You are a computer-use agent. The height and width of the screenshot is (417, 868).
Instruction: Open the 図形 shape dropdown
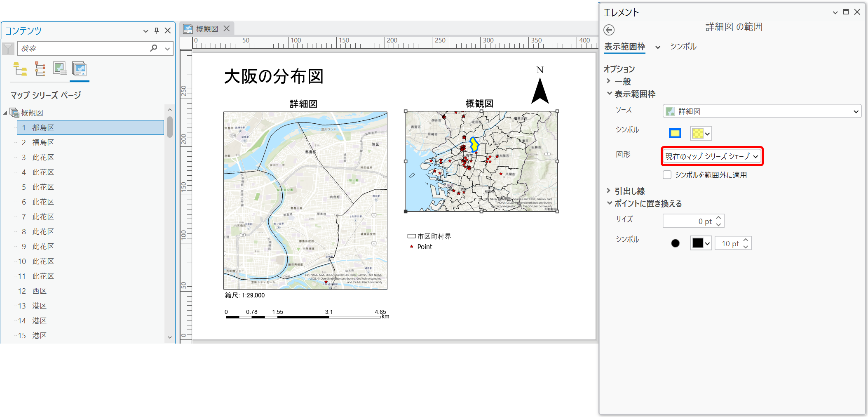712,156
